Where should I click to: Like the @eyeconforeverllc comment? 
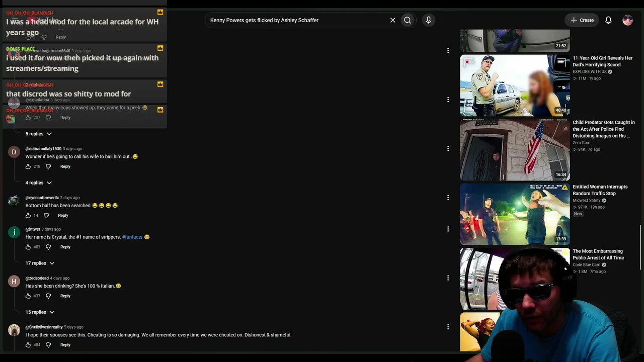pyautogui.click(x=28, y=215)
